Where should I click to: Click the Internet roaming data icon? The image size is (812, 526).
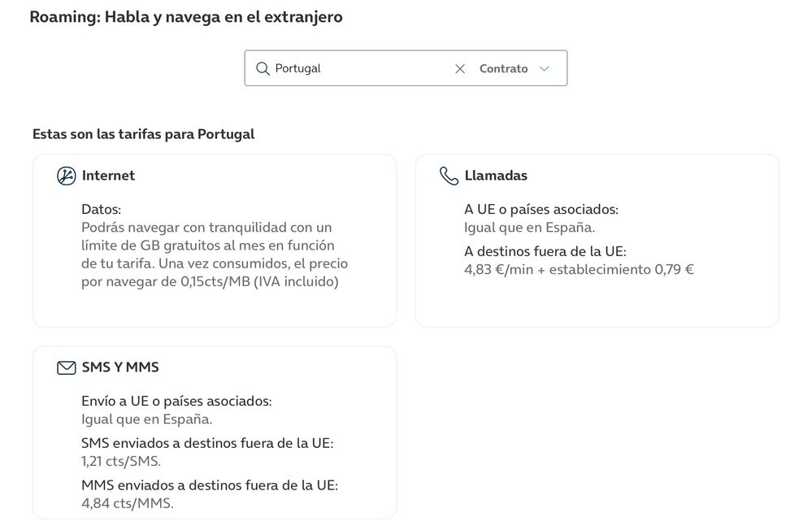(66, 176)
